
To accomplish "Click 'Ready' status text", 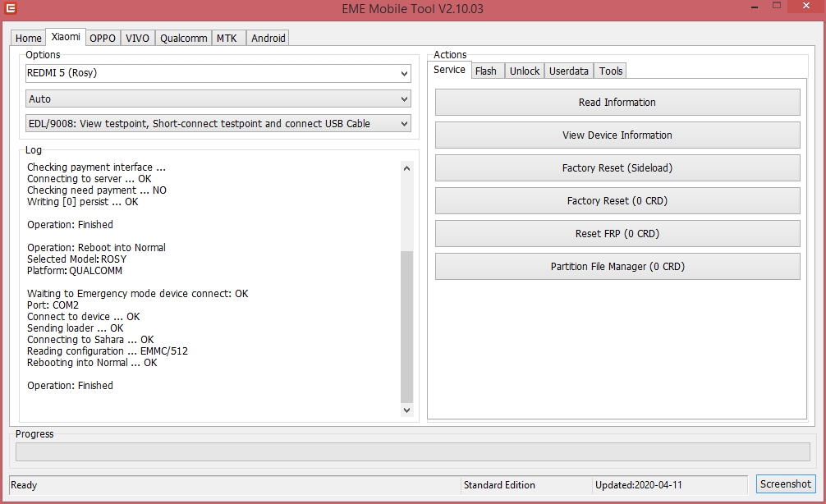I will click(x=24, y=485).
